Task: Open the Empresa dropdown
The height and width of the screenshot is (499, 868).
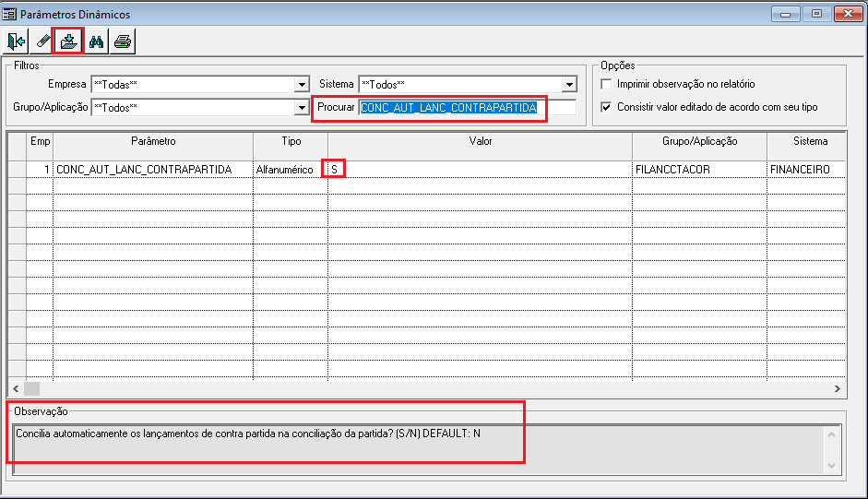Action: 302,84
